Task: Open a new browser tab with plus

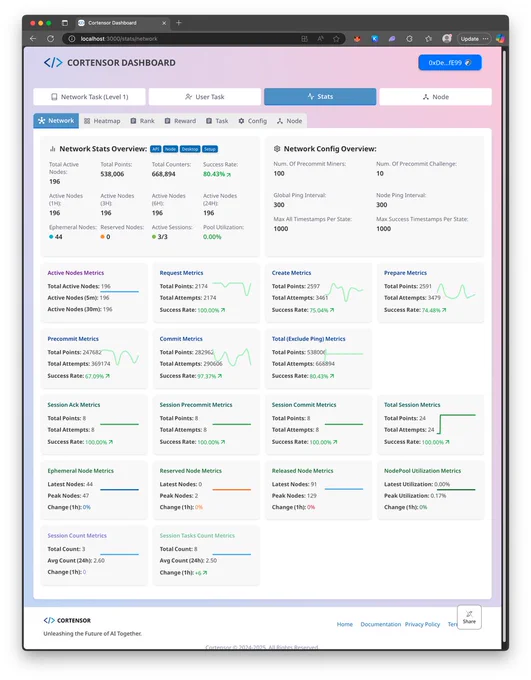Action: [x=179, y=23]
